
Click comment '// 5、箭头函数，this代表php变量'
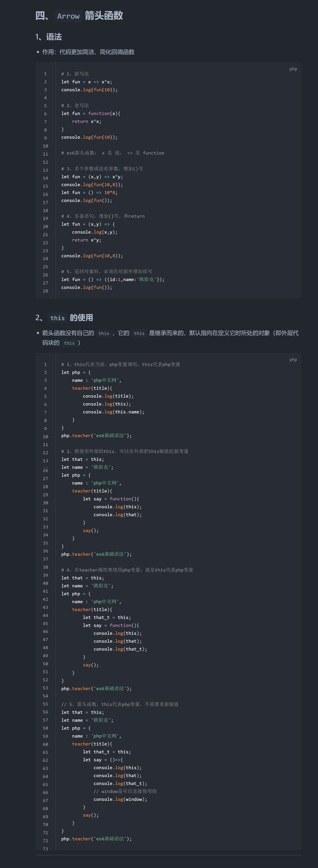pos(120,704)
